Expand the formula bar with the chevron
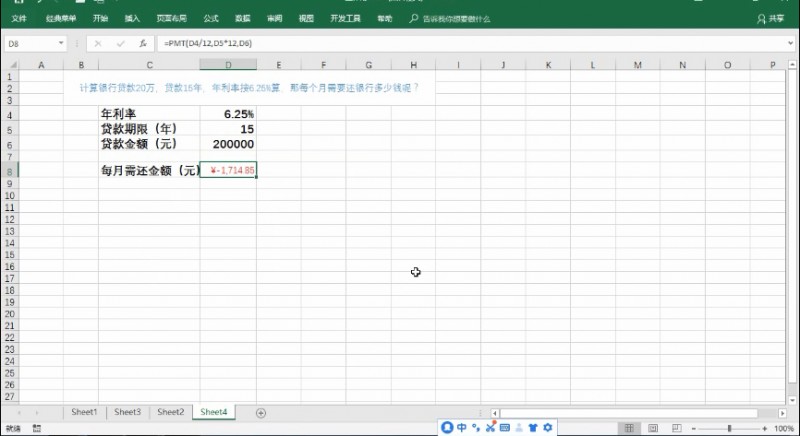This screenshot has width=800, height=436. pos(790,43)
